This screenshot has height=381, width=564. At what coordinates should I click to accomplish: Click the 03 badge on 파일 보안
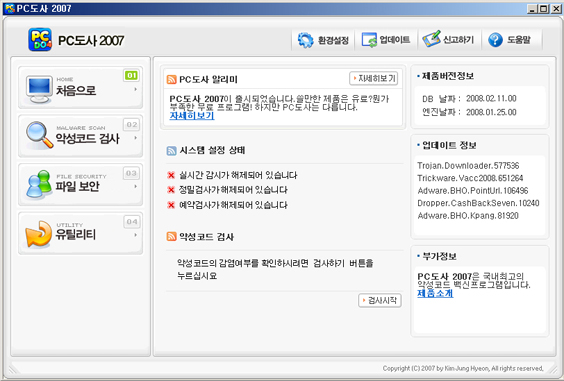[x=131, y=173]
